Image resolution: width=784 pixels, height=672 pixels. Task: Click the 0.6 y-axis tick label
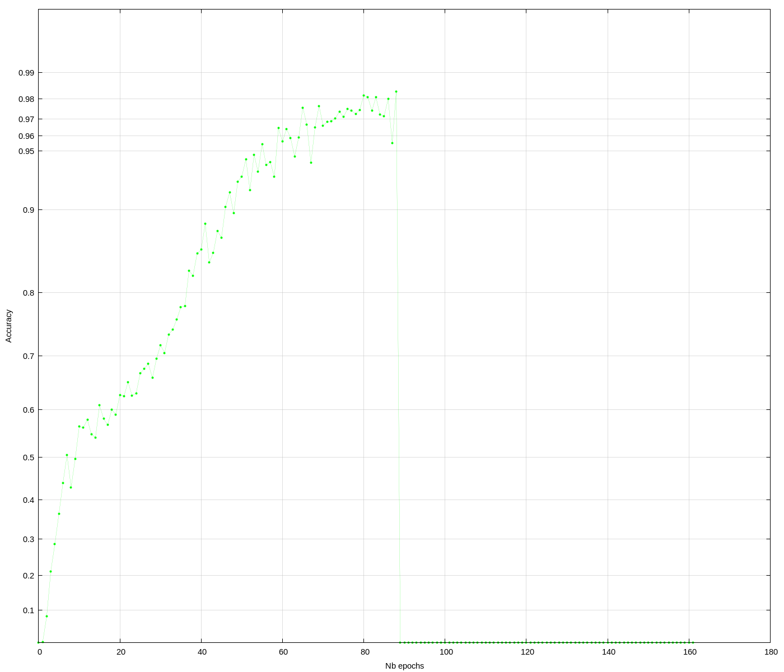click(29, 410)
